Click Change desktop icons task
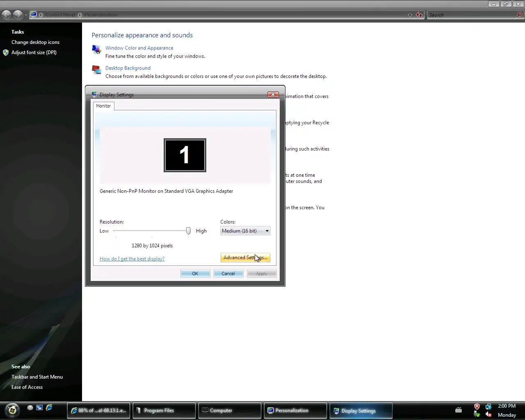 coord(35,42)
